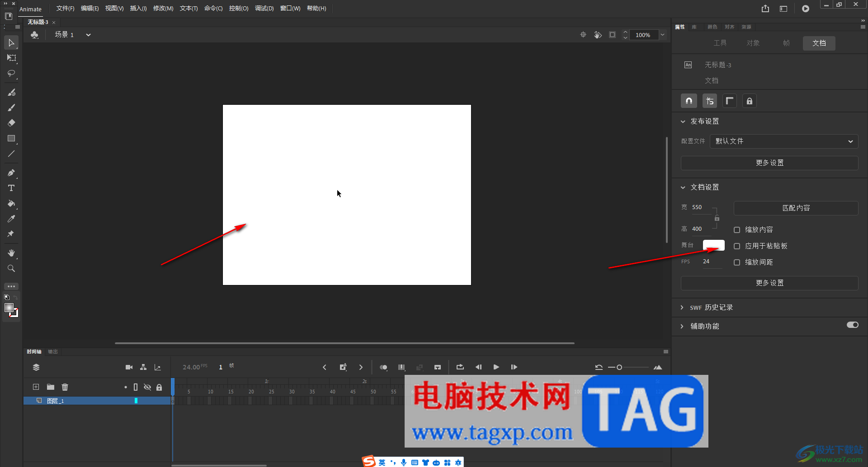Enable the 应用于粘贴板 checkbox
Image resolution: width=868 pixels, height=467 pixels.
737,246
